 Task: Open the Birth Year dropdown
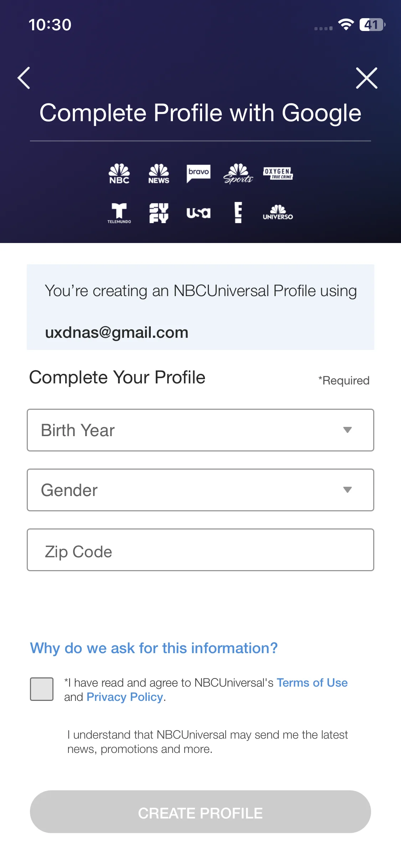tap(200, 430)
